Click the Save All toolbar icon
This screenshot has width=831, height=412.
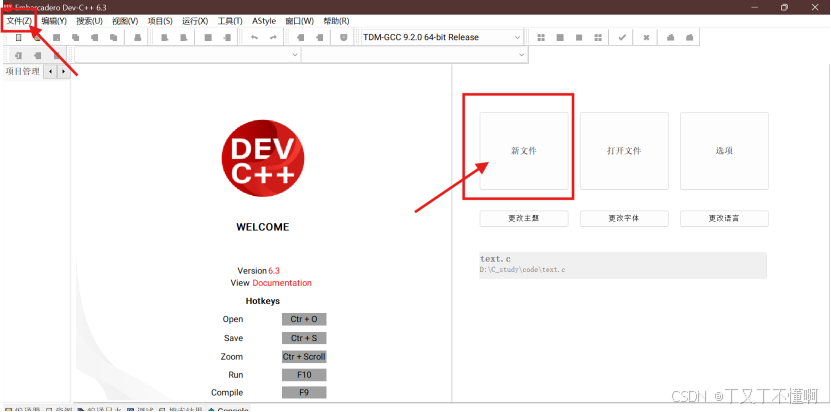(76, 38)
